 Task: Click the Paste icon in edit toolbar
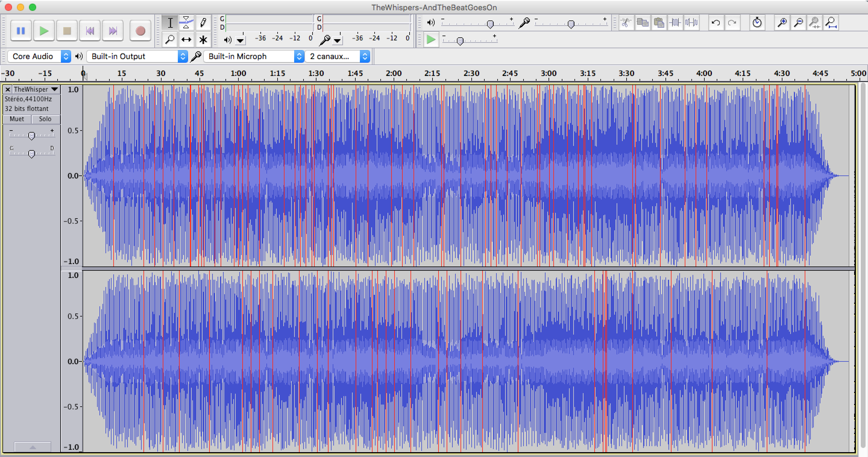coord(659,23)
